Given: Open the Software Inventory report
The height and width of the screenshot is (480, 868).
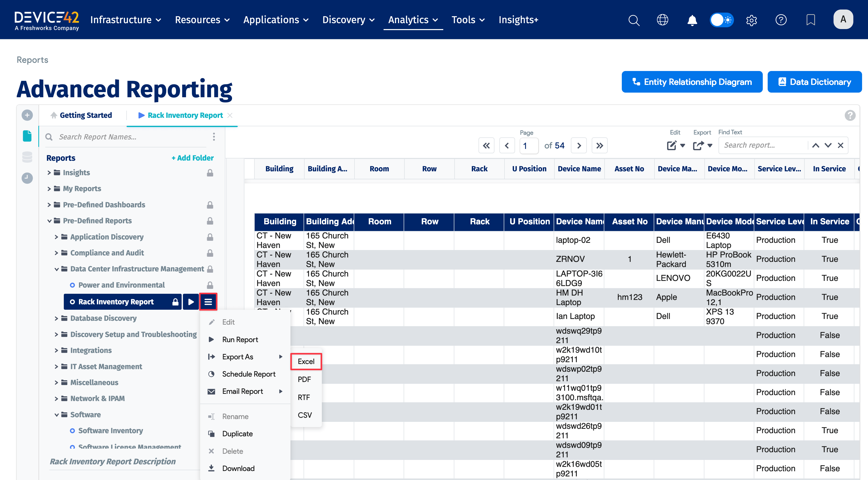Looking at the screenshot, I should [x=110, y=431].
